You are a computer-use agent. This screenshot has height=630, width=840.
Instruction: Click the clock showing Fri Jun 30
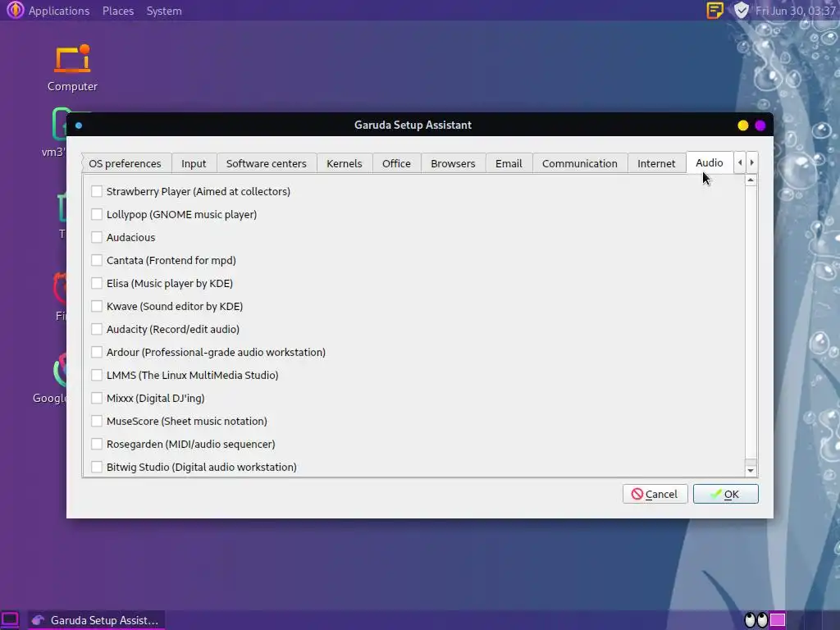pos(796,11)
